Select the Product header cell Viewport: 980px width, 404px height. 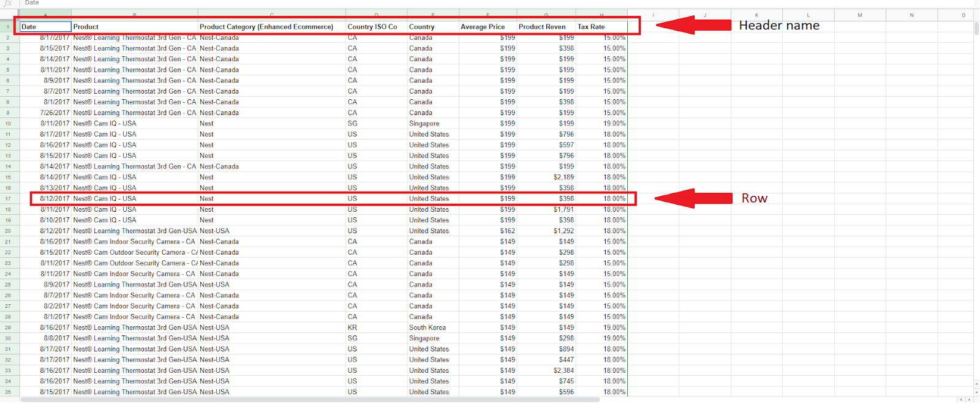pos(134,27)
